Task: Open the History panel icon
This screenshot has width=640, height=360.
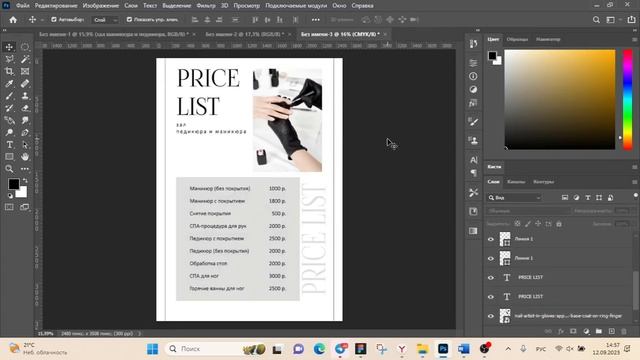Action: point(473,44)
